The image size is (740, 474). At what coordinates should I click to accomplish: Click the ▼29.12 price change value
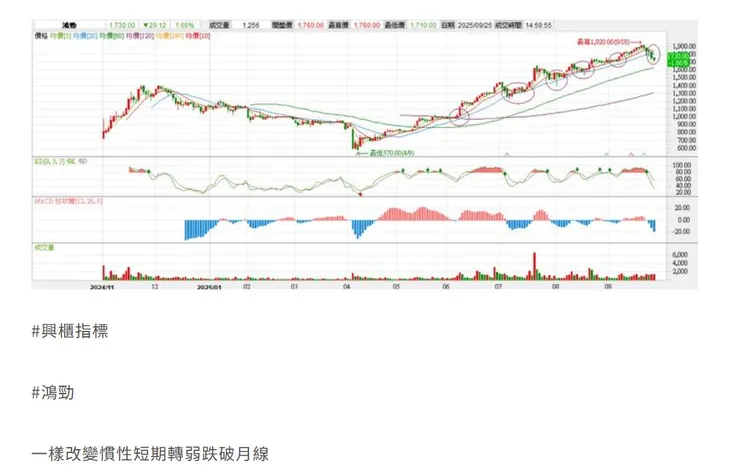point(155,25)
